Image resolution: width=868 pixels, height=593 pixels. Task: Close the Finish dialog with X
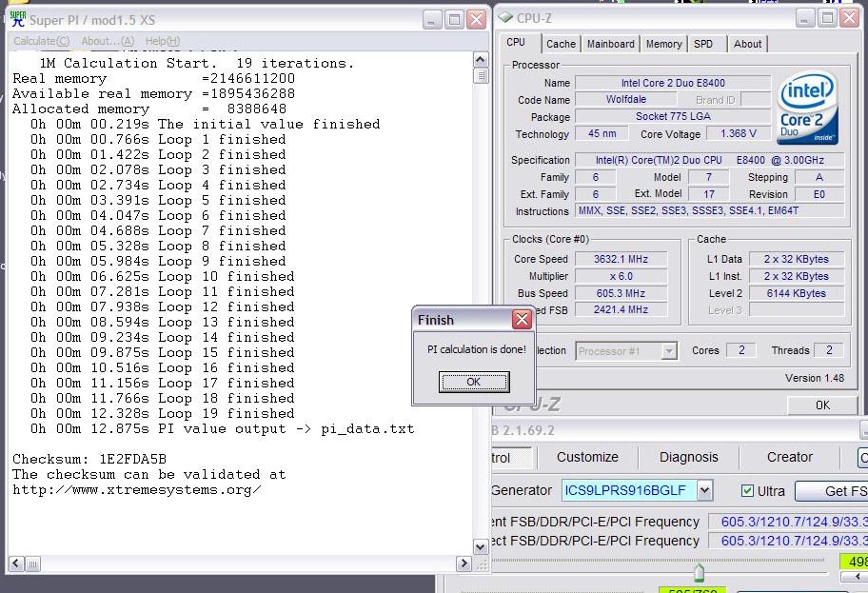tap(522, 320)
